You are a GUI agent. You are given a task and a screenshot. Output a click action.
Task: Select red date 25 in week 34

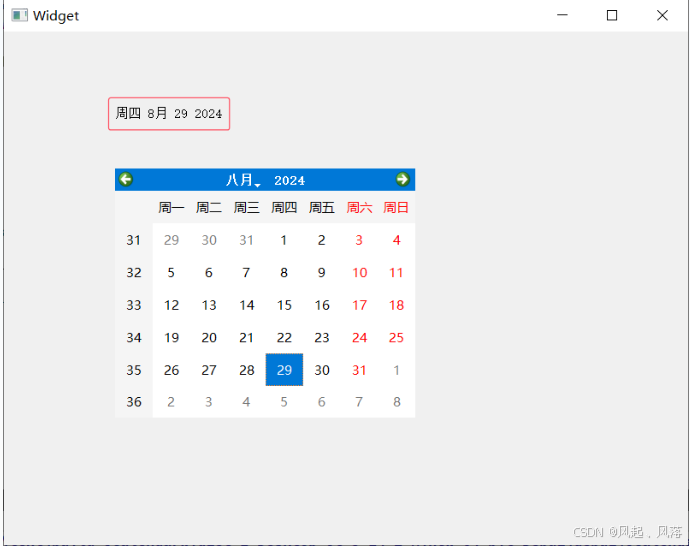pos(396,337)
